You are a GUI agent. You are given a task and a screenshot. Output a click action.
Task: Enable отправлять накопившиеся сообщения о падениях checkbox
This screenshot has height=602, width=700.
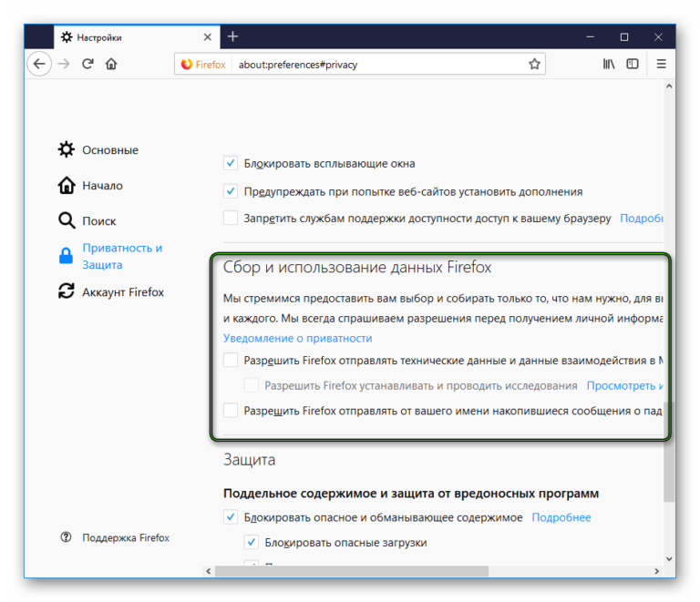(x=231, y=410)
